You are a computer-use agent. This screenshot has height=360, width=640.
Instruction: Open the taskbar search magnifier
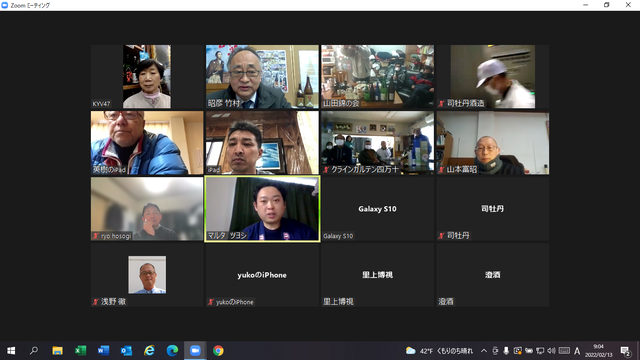[x=34, y=351]
